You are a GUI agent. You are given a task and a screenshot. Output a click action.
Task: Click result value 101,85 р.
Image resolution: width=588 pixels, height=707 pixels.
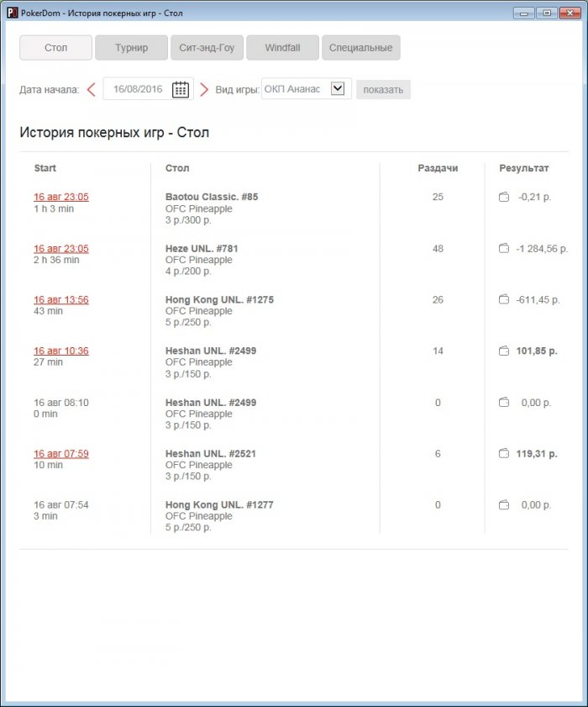point(537,351)
